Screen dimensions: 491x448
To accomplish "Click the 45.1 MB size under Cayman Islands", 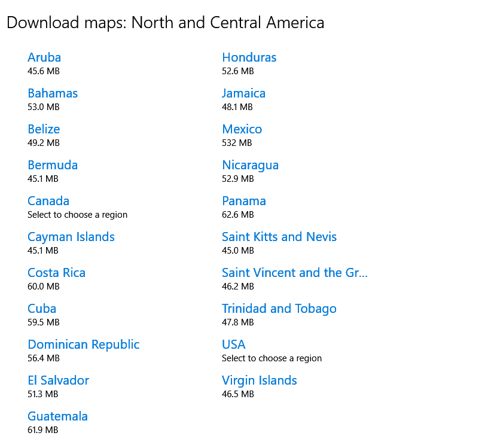I will pyautogui.click(x=43, y=251).
